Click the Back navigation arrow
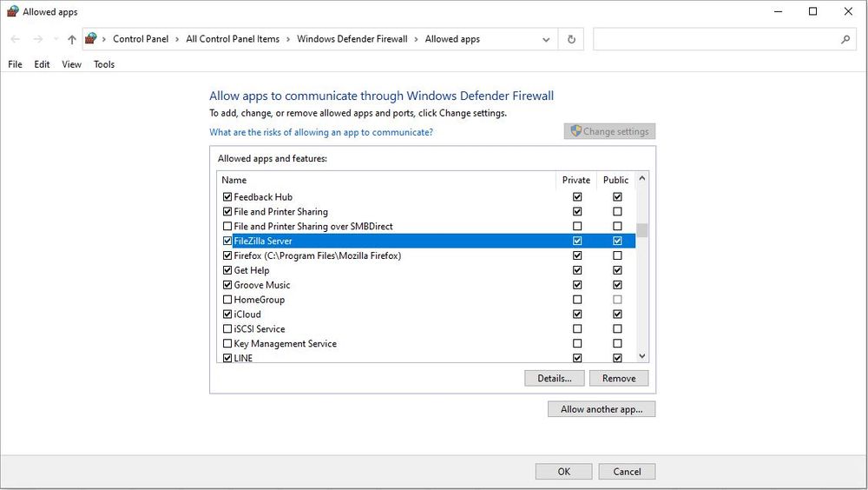Screen dimensions: 868x490 [15, 39]
